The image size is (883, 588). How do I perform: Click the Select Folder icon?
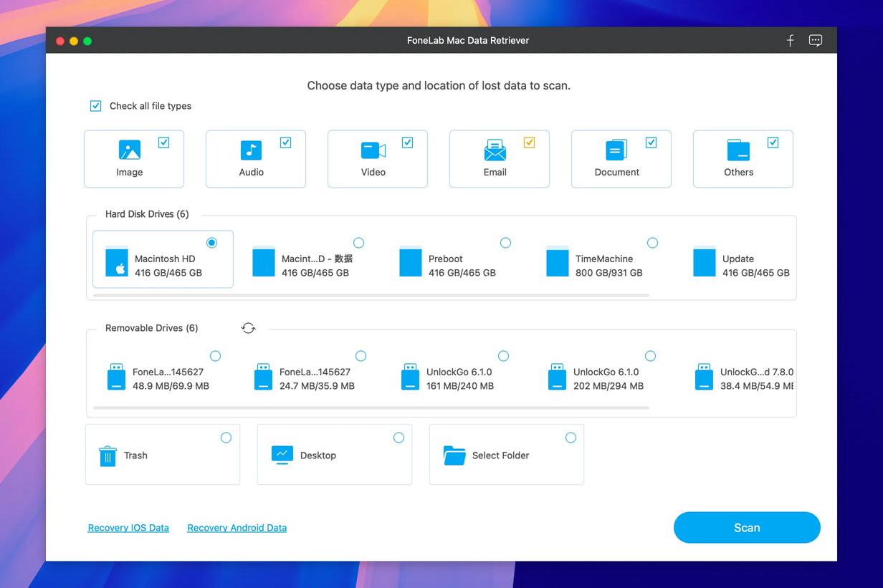coord(454,456)
